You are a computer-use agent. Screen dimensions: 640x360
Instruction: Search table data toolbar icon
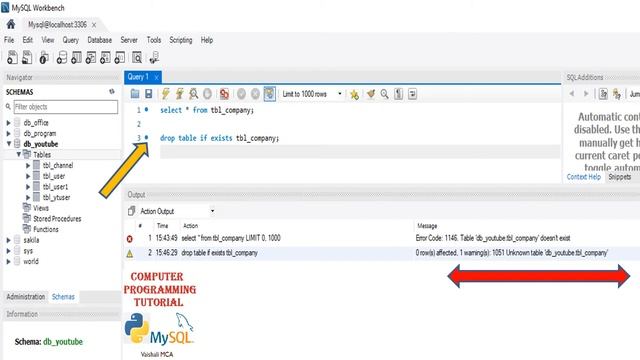pyautogui.click(x=137, y=58)
